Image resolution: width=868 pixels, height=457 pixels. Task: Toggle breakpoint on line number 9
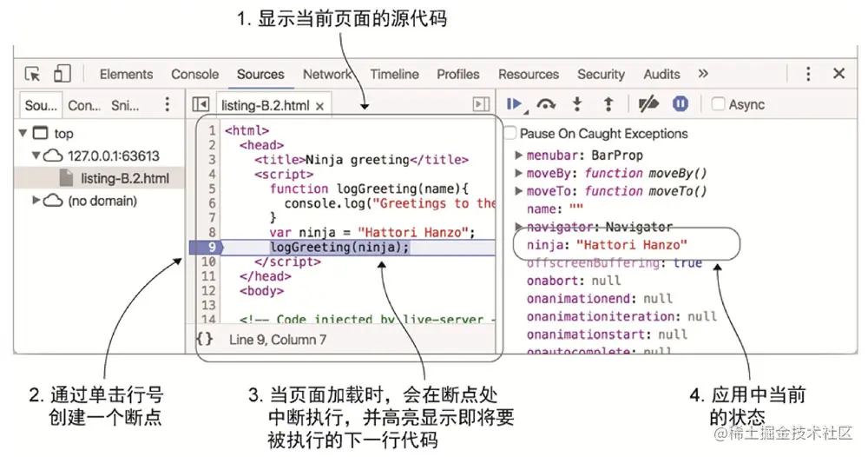(212, 247)
